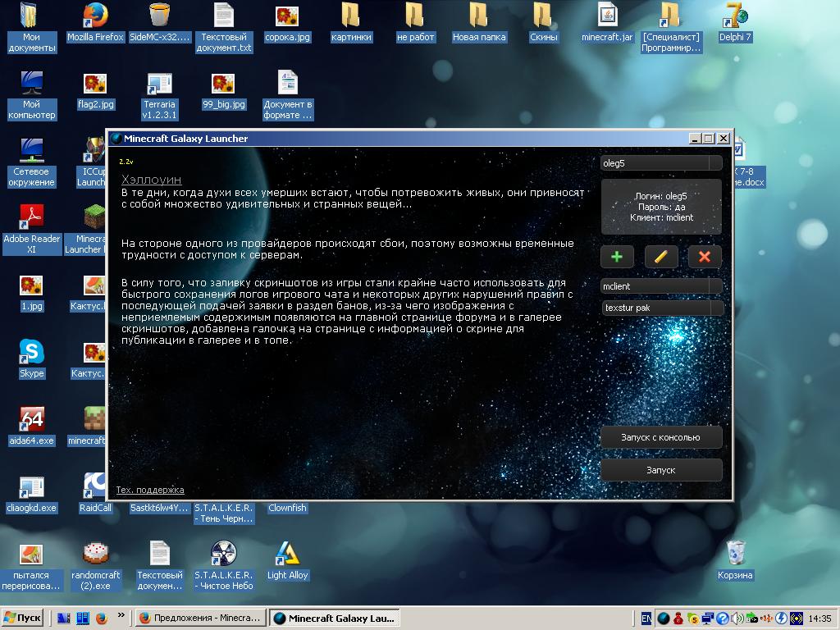
Task: Select randomcraft (2).exe cake icon
Action: [95, 566]
